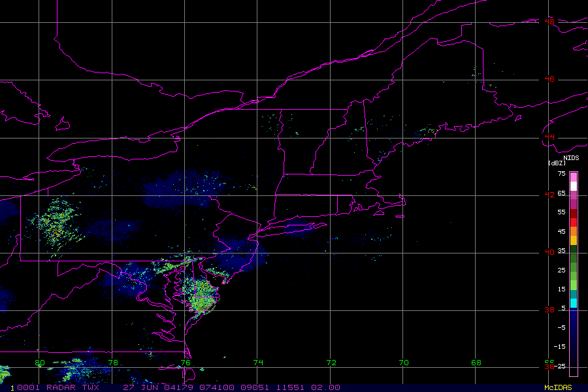Select the '35' value on the dBZ scale
The image size is (588, 392).
[x=561, y=251]
